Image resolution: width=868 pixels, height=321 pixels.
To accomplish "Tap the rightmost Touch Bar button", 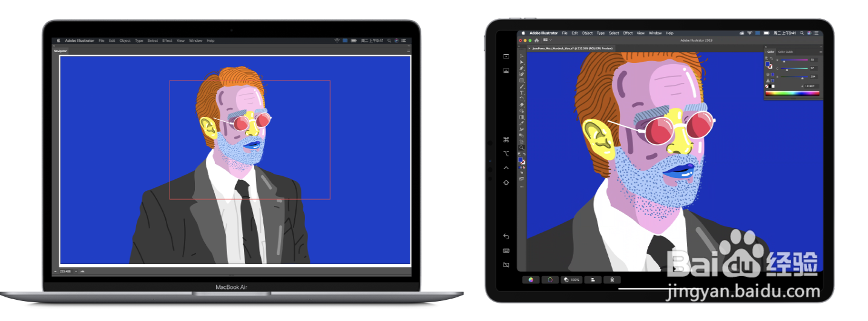I will [x=613, y=280].
